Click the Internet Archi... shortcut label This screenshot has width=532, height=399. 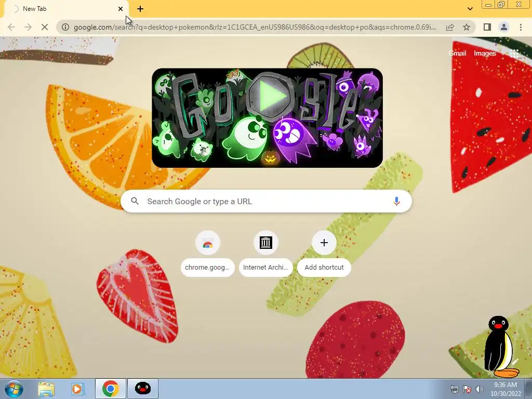(x=265, y=268)
